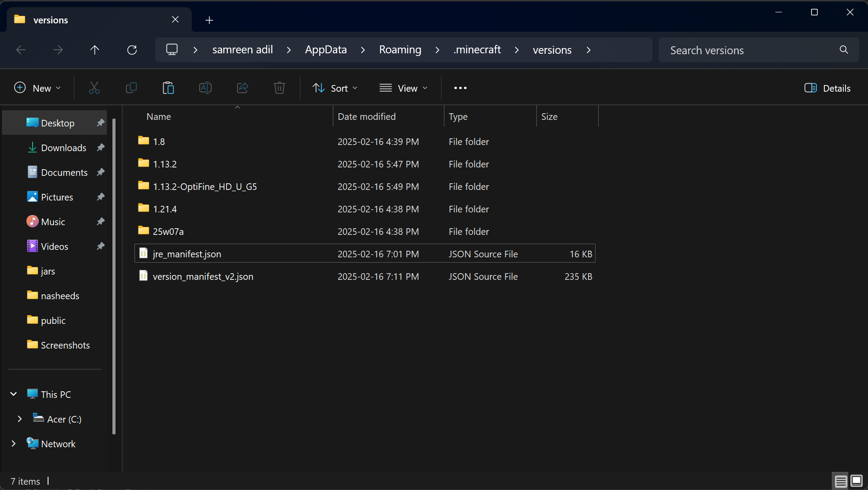Open Desktop in the sidebar
Viewport: 868px width, 490px height.
[55, 123]
